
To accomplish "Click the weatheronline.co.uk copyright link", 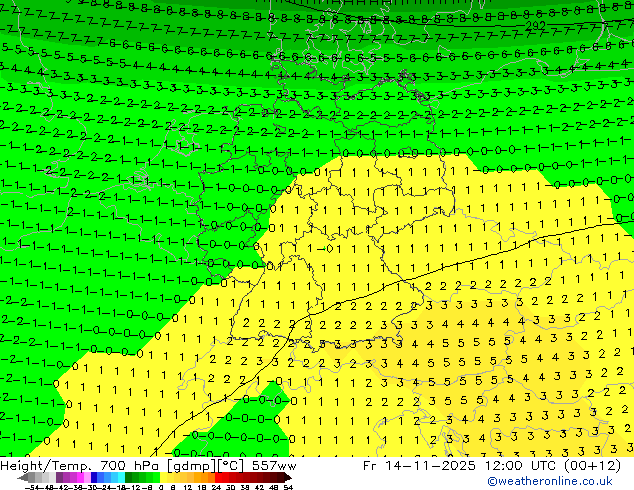I will 550,481.
